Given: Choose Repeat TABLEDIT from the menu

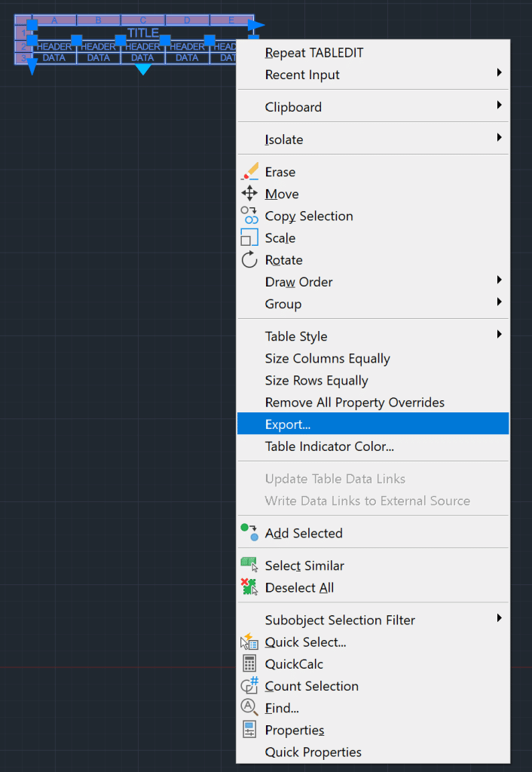Looking at the screenshot, I should pyautogui.click(x=313, y=53).
